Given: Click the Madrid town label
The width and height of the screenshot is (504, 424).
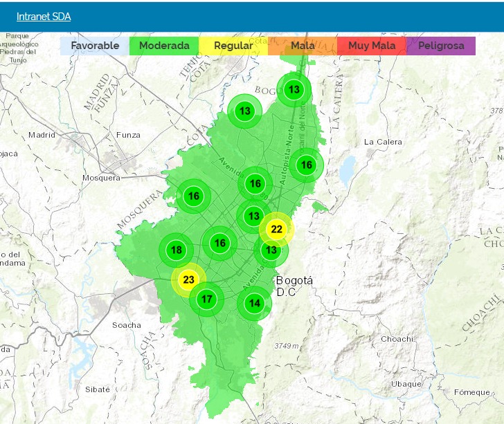Looking at the screenshot, I should pyautogui.click(x=42, y=135).
